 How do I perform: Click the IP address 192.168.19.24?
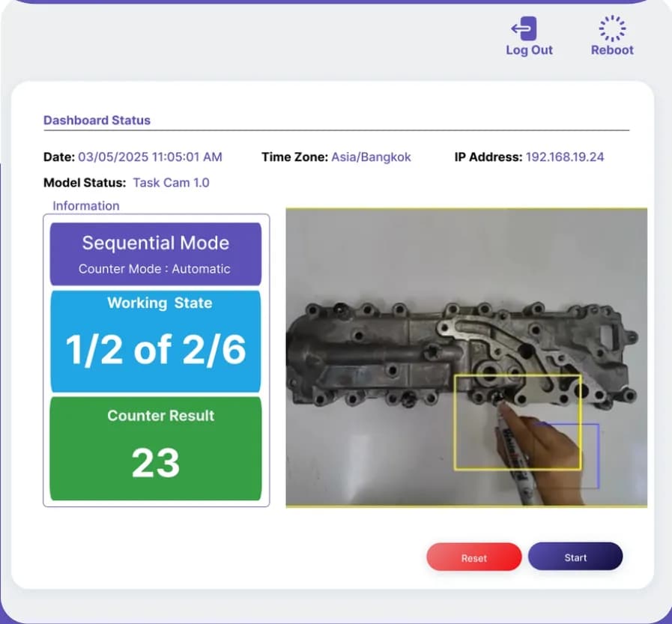click(x=565, y=157)
